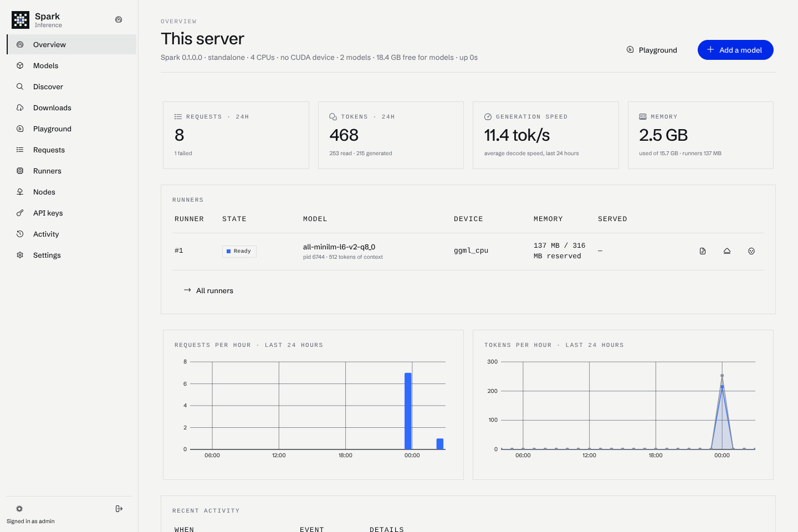The height and width of the screenshot is (532, 798).
Task: Click the runner '#1' cell
Action: pyautogui.click(x=179, y=250)
